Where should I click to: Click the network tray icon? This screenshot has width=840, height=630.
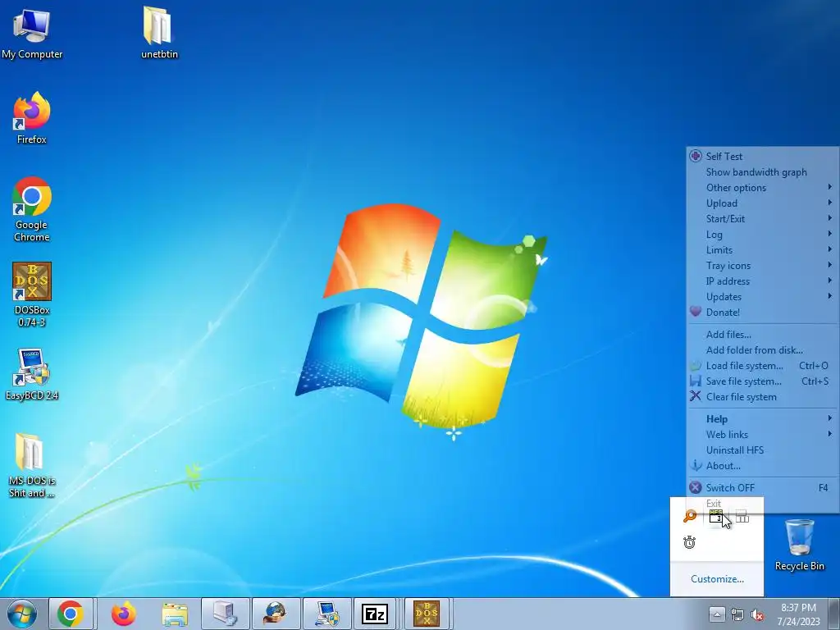point(737,615)
